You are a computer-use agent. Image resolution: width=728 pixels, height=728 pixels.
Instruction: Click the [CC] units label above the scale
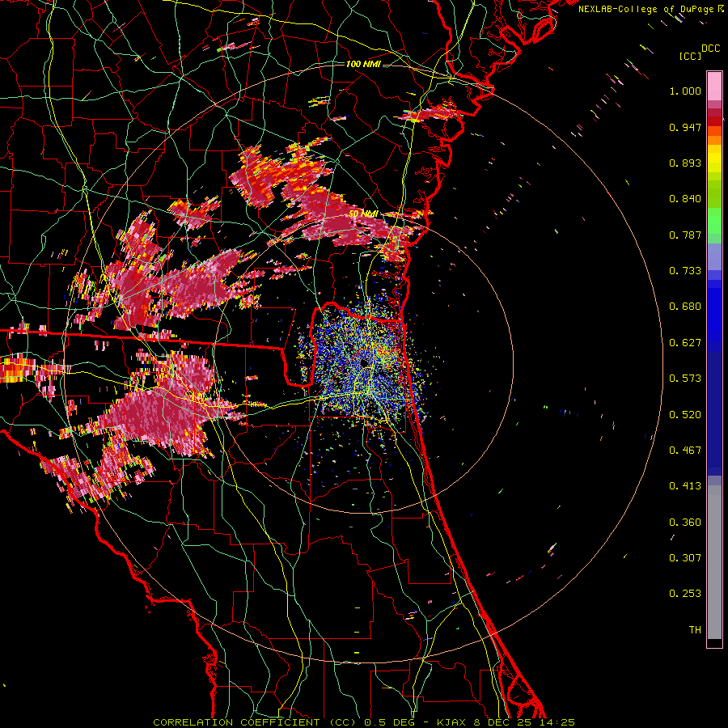pyautogui.click(x=690, y=56)
